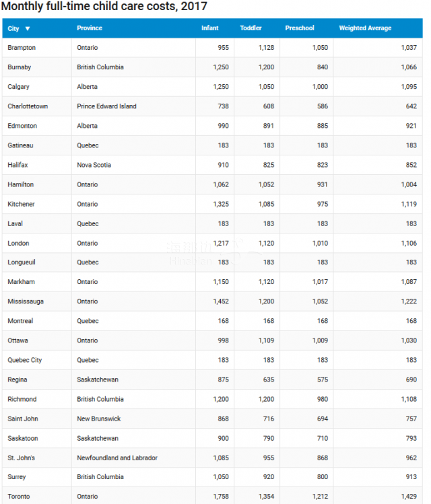Click the Preschool column header
The width and height of the screenshot is (431, 504).
click(300, 28)
